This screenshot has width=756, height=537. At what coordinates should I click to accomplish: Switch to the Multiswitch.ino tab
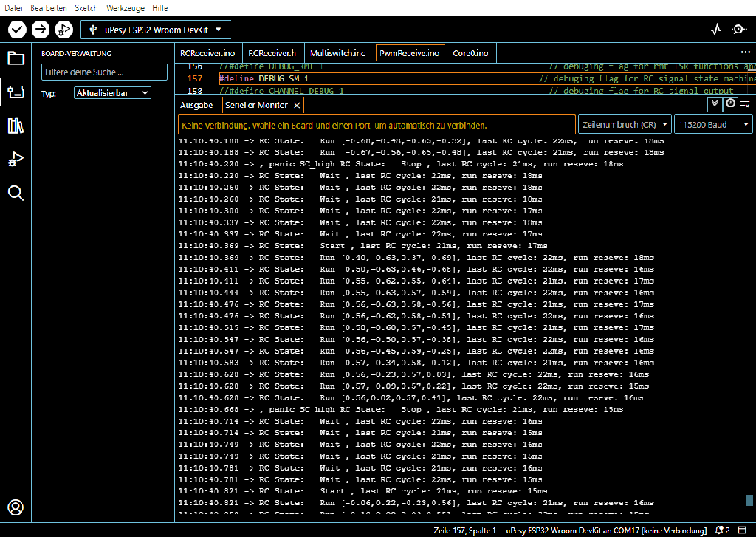pyautogui.click(x=337, y=53)
